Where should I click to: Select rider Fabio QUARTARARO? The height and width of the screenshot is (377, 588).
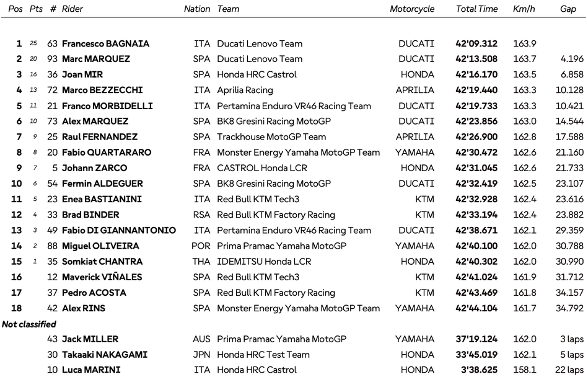click(106, 153)
